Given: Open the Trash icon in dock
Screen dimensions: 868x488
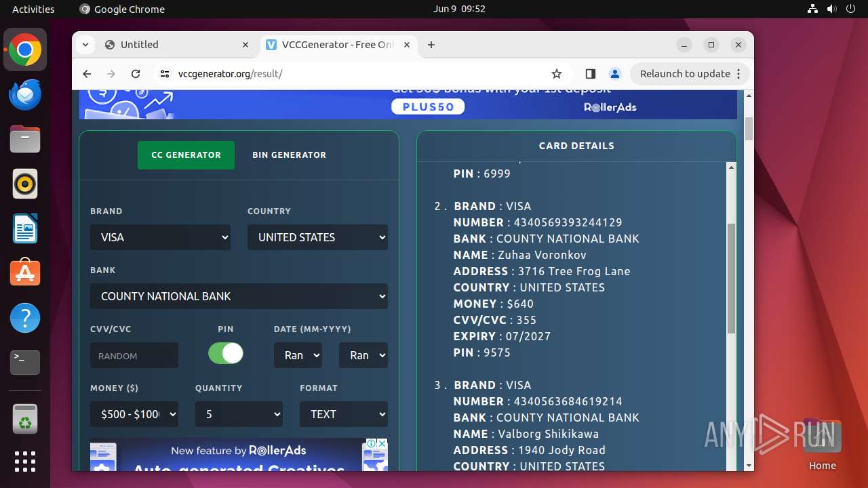Looking at the screenshot, I should click(25, 418).
